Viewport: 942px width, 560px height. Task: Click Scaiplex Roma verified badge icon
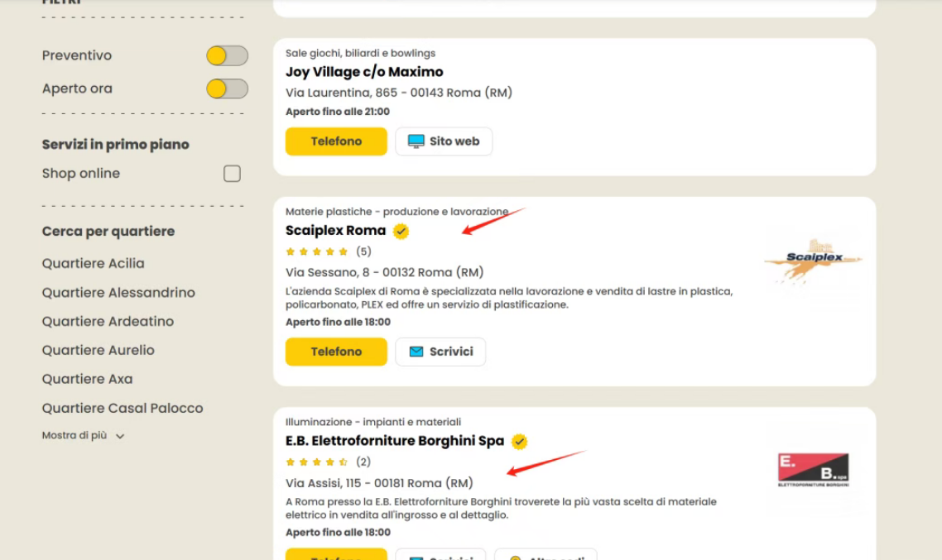(401, 231)
